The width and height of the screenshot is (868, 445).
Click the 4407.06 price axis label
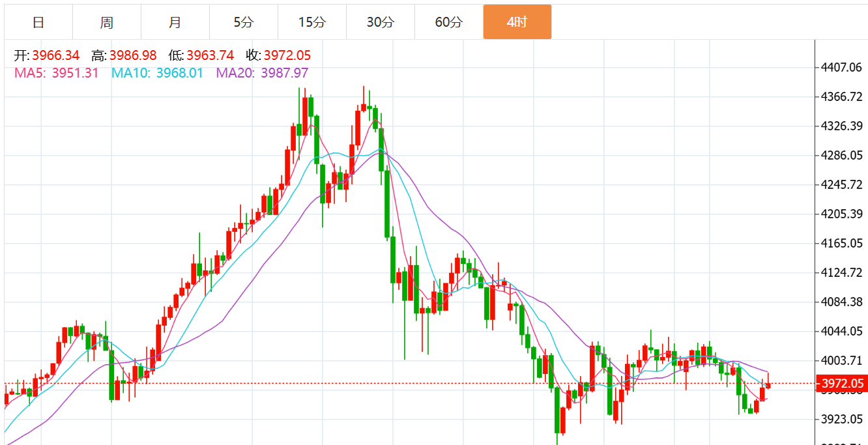tap(841, 67)
